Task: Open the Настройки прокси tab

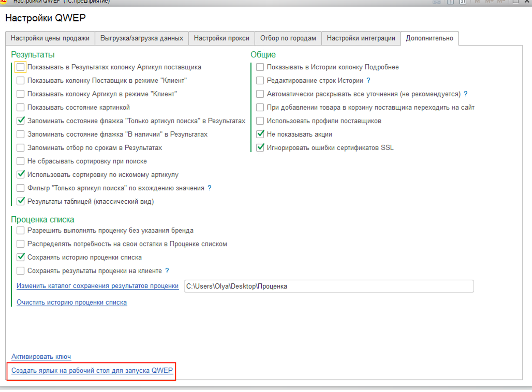Action: [x=221, y=38]
